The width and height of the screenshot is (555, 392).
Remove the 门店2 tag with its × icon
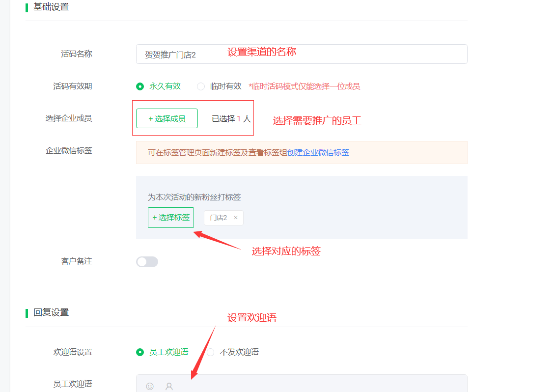click(236, 218)
